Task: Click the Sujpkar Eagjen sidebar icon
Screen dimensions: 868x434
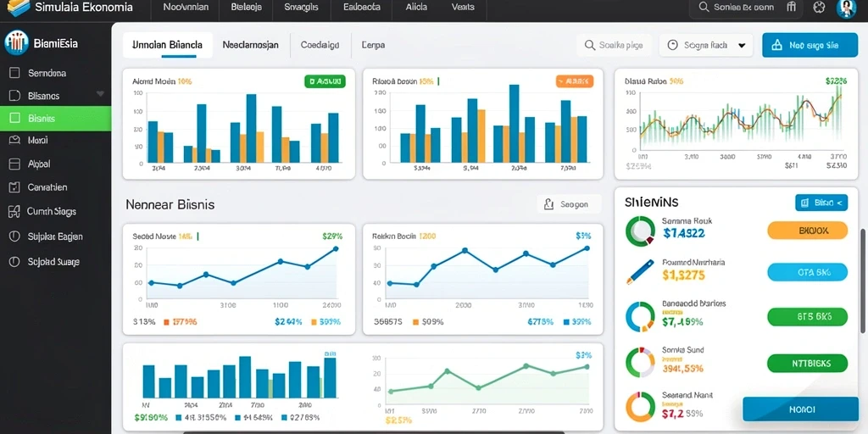Action: click(15, 236)
